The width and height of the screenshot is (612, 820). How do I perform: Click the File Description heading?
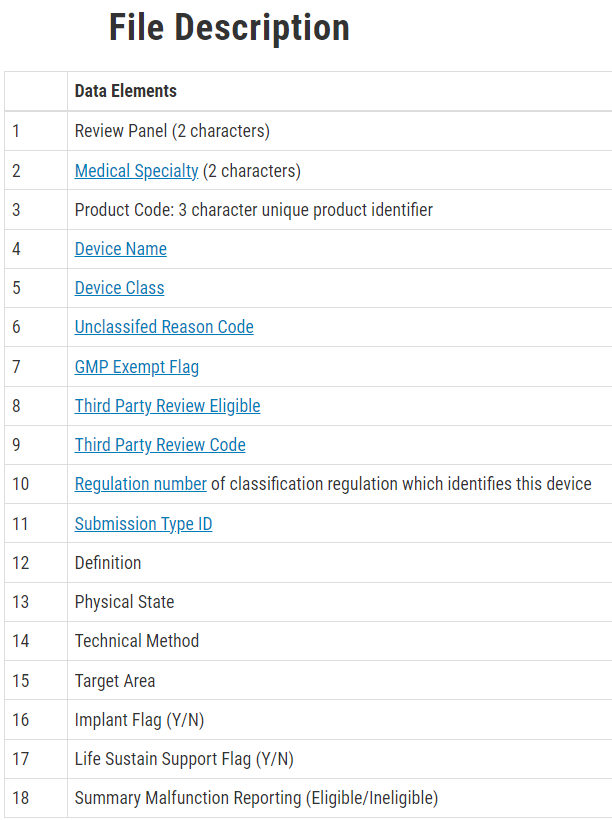[x=229, y=28]
